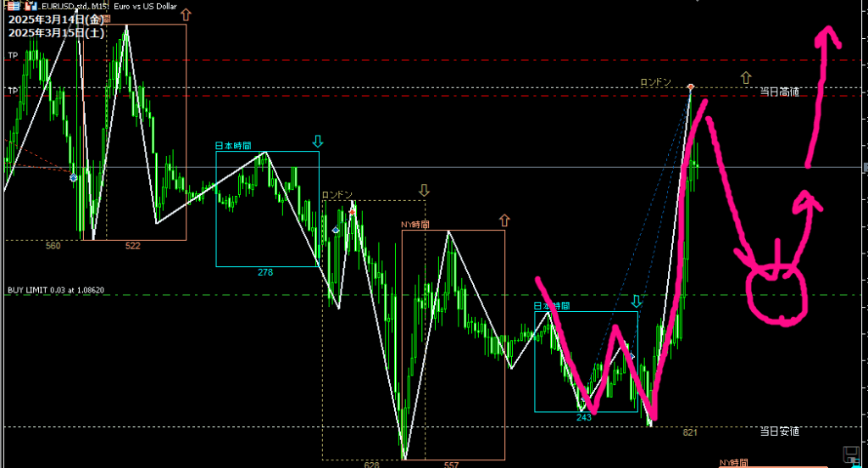Select the BUY LIMIT 0.03 at 1.08620 order label
This screenshot has height=468, width=868.
click(x=56, y=290)
